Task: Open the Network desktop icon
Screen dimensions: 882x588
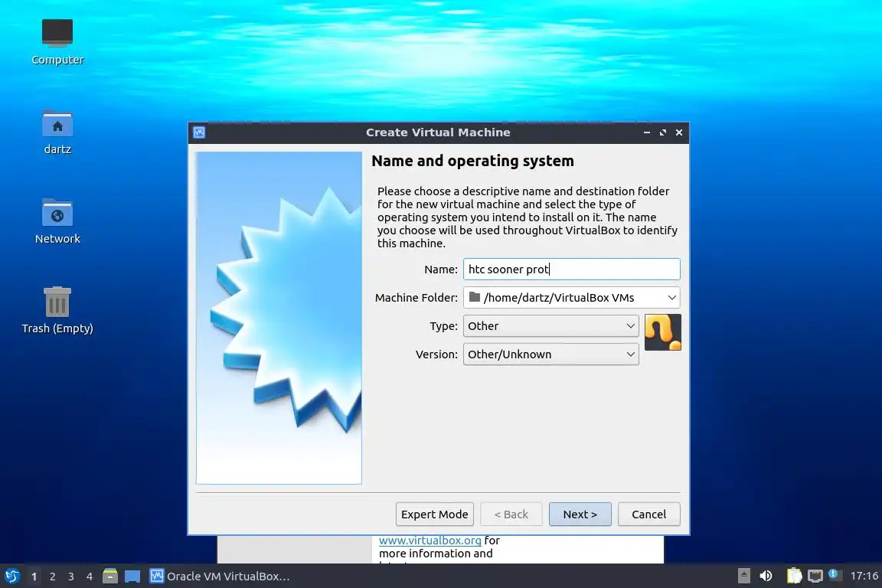Action: click(x=57, y=220)
